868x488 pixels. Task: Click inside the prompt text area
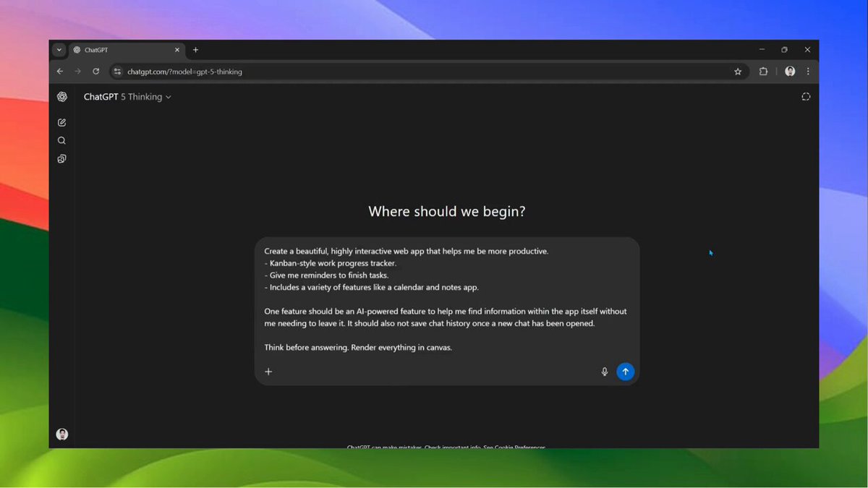447,299
